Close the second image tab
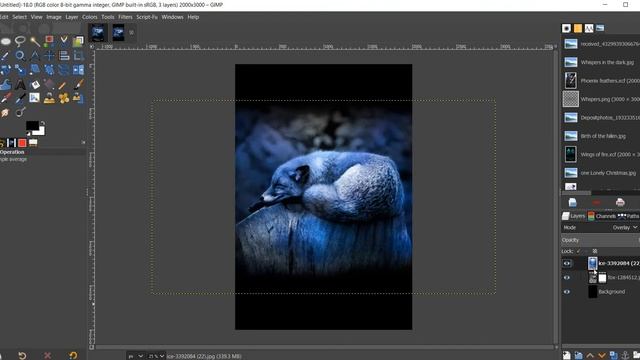640x360 pixels. [131, 32]
